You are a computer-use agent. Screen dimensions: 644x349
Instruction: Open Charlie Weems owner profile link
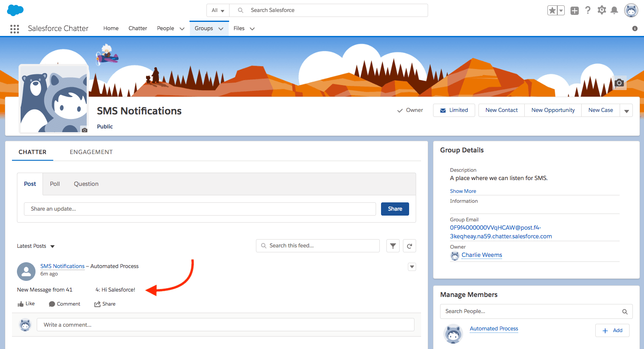pos(482,255)
